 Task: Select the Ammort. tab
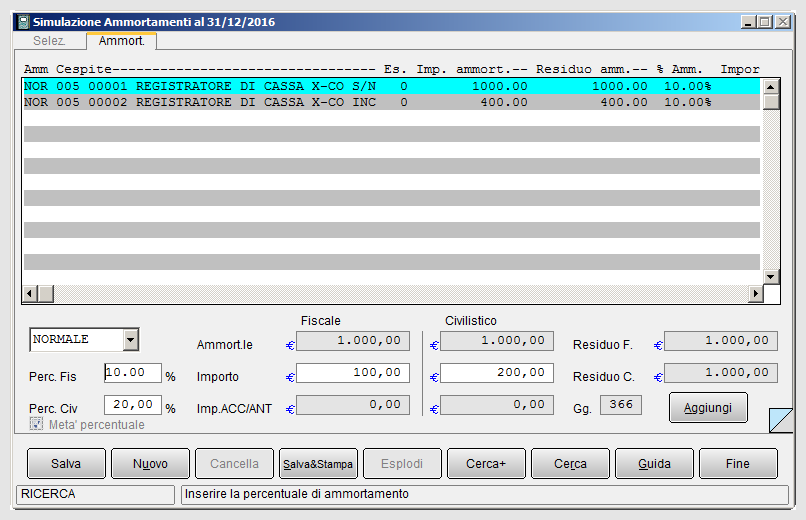(121, 41)
